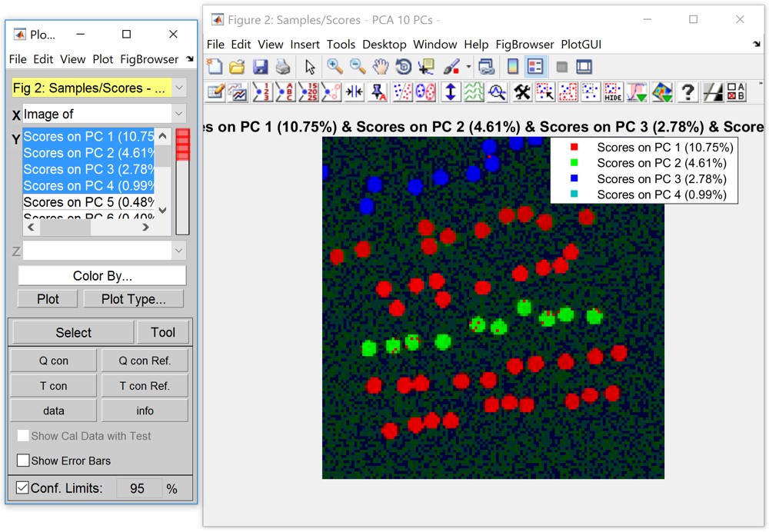Click the wrench and hammer settings icon
769x532 pixels.
[x=522, y=93]
